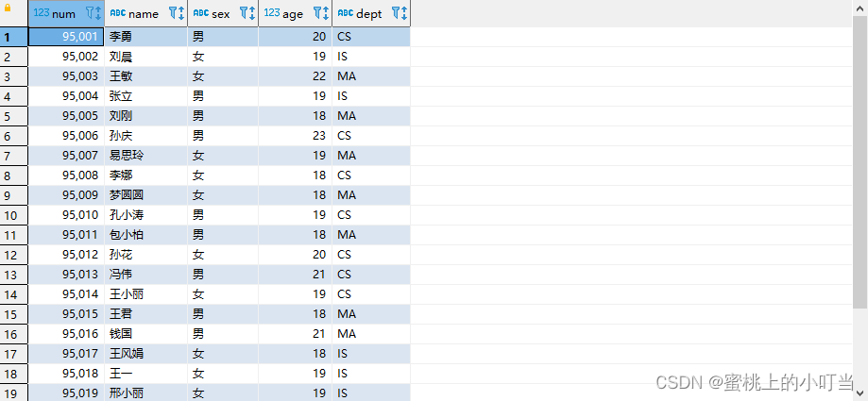
Task: Click the ABC string type icon of sex
Action: [x=201, y=12]
